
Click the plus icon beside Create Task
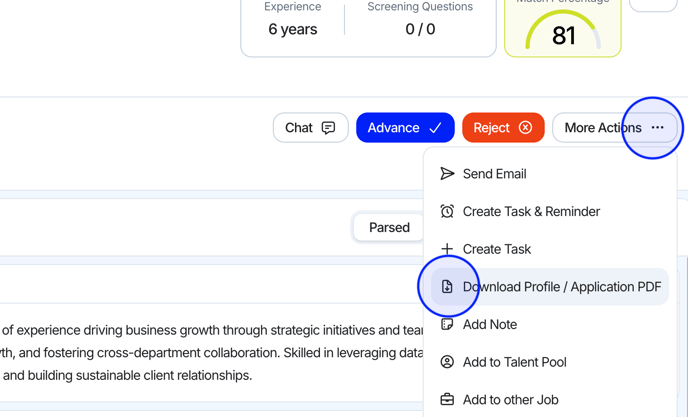[x=447, y=249]
